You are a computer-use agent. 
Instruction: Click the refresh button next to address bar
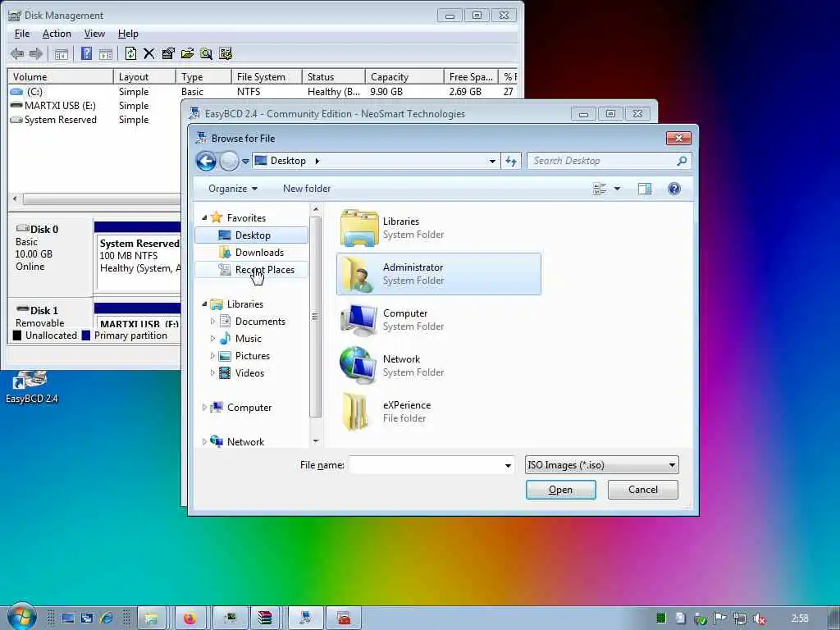510,161
